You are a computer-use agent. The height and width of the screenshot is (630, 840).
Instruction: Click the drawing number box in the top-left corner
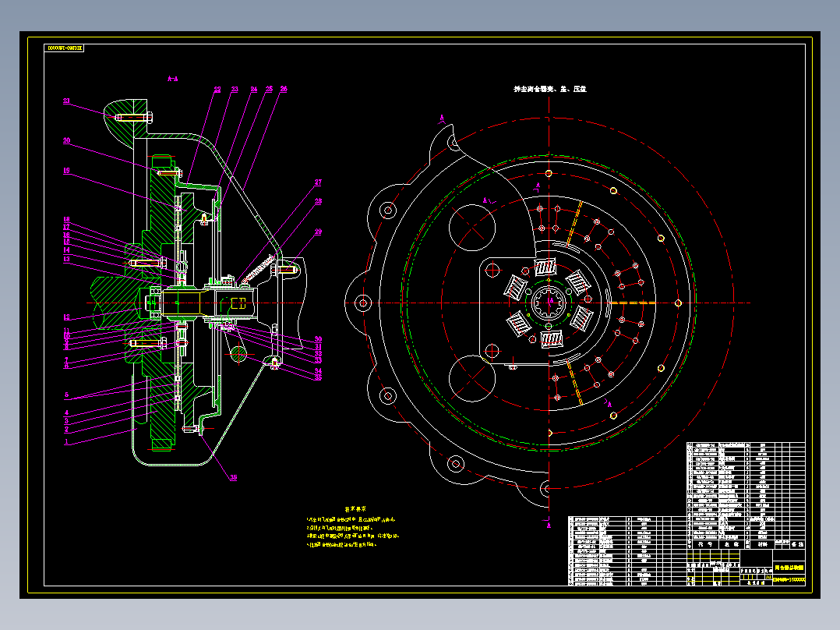(64, 48)
